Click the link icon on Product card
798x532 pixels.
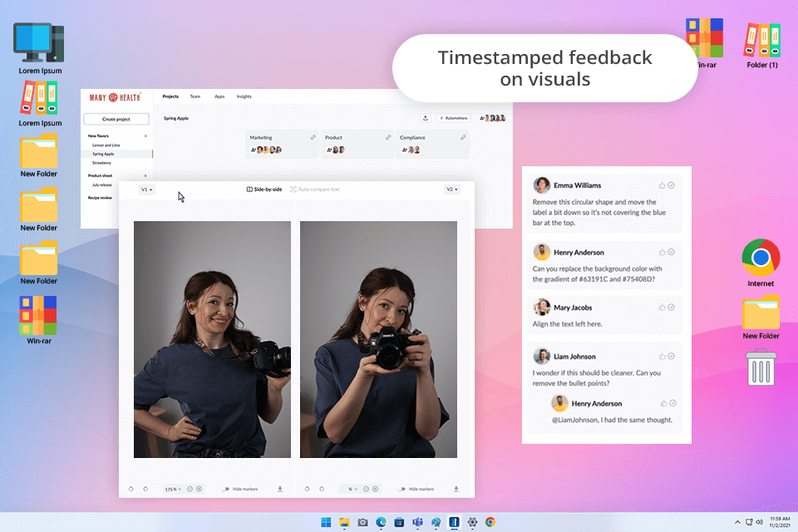(x=388, y=137)
